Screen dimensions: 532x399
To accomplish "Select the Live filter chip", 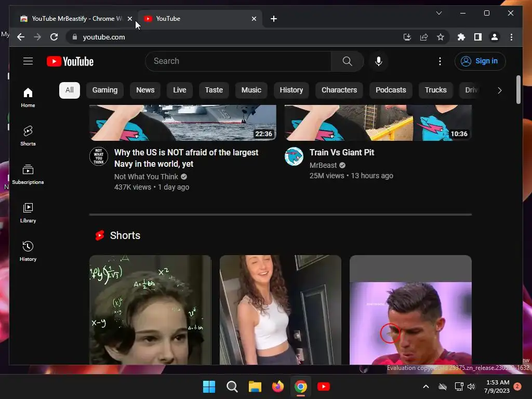I will click(179, 90).
